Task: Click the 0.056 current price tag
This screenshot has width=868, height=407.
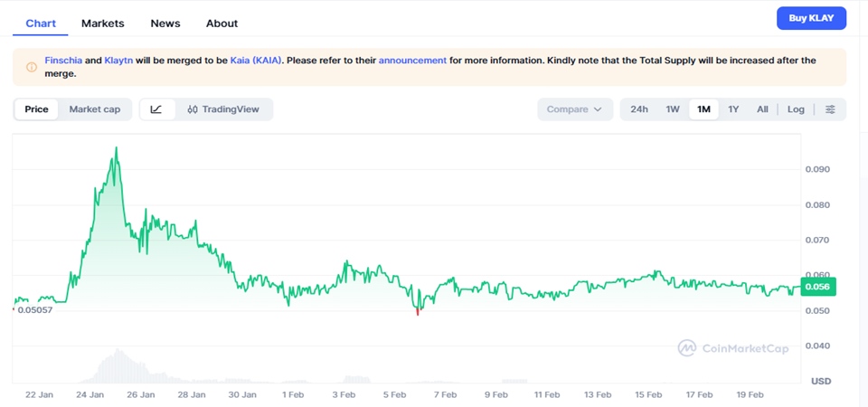Action: coord(818,287)
